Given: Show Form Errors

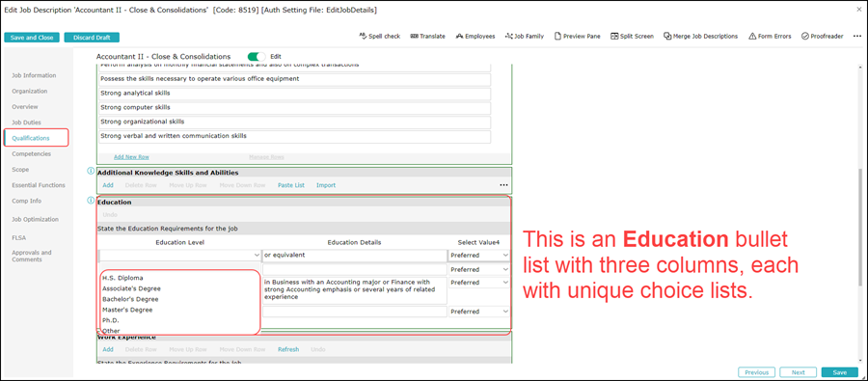Looking at the screenshot, I should pos(770,36).
